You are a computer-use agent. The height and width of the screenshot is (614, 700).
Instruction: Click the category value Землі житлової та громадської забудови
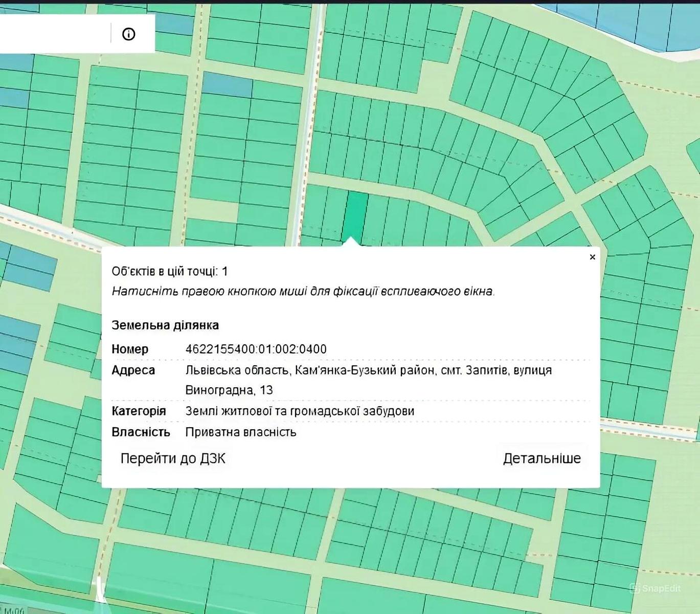coord(300,411)
